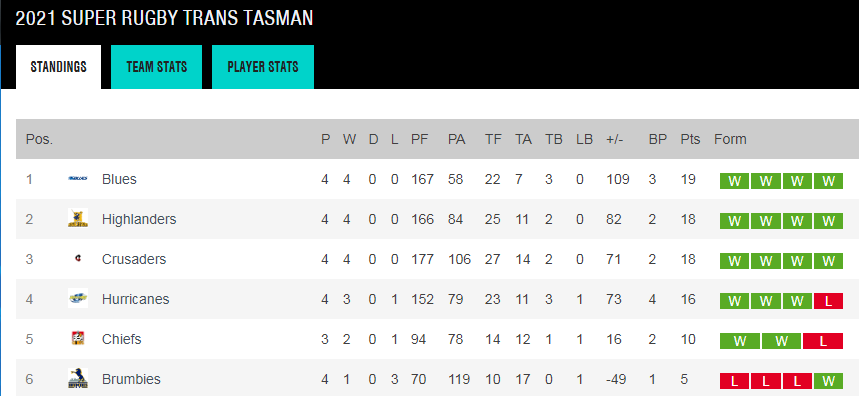
Task: Click the PF column header
Action: [x=420, y=139]
